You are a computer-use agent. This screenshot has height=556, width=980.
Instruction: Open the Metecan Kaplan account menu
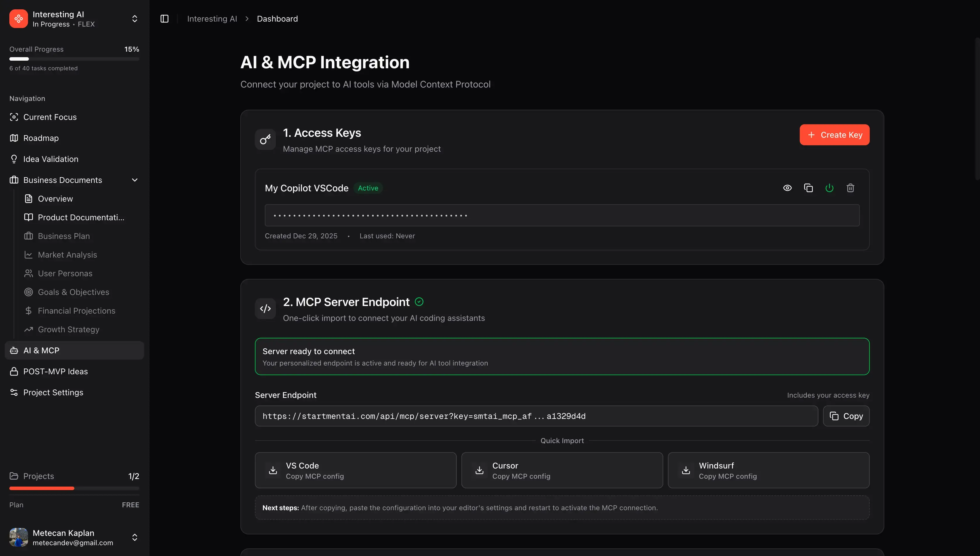(135, 537)
